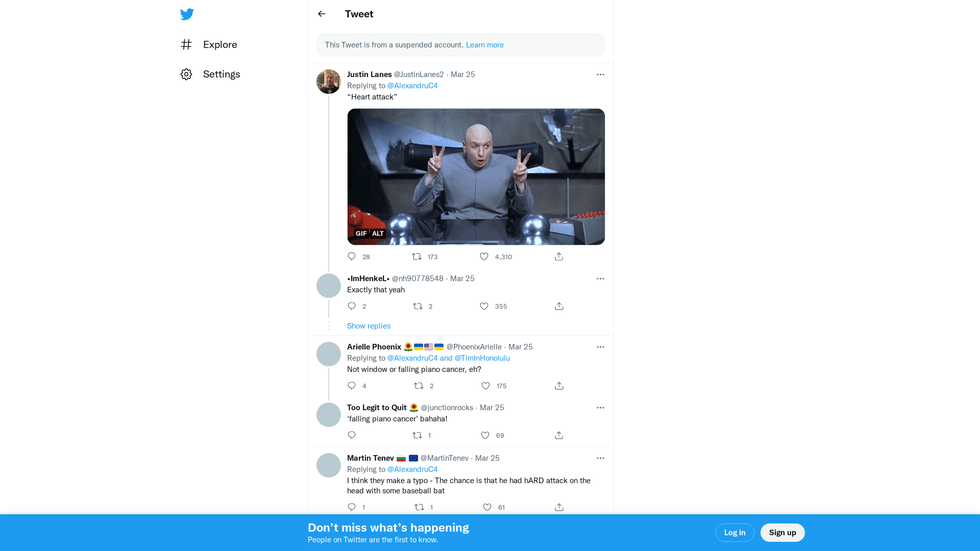Open Justin Lanes display name
Screen dimensions: 980x551
(370, 74)
